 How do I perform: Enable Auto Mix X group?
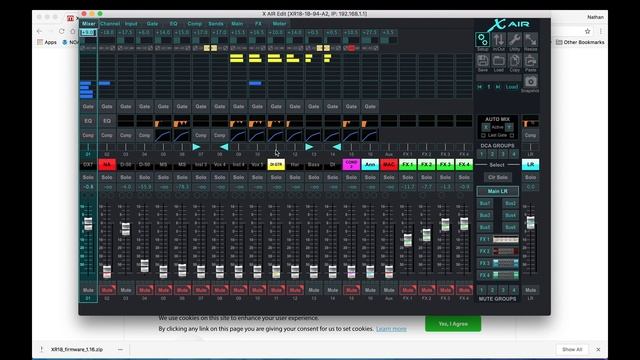coord(486,127)
